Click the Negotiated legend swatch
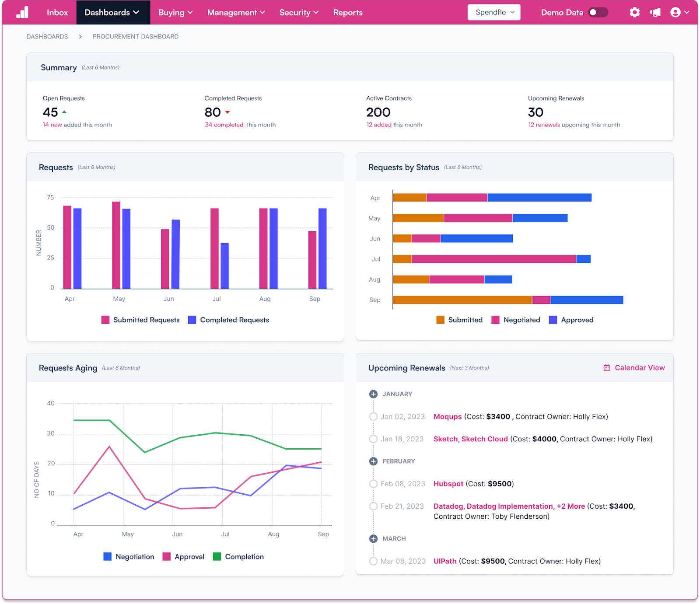 coord(496,320)
